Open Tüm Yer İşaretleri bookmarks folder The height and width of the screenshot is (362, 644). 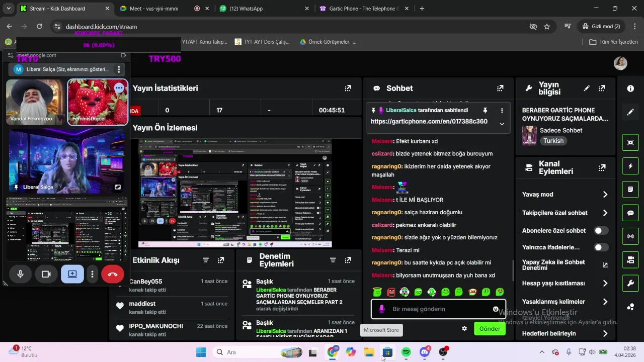pos(613,42)
